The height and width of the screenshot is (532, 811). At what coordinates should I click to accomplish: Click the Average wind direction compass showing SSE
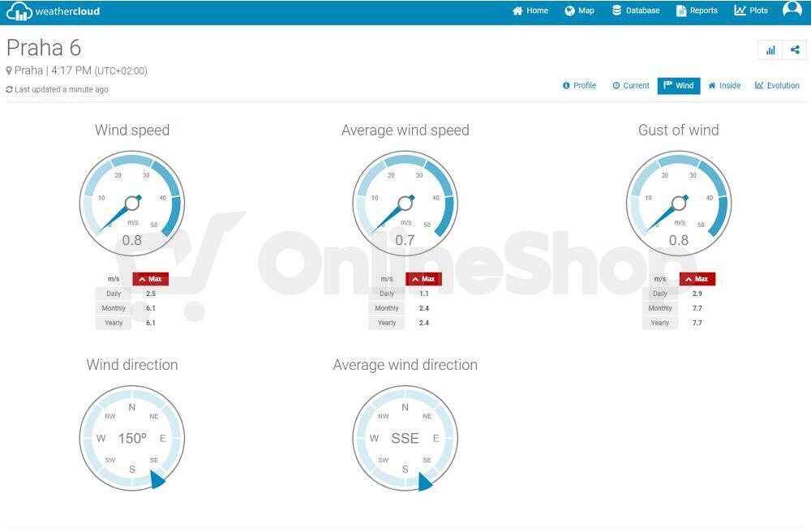[405, 438]
